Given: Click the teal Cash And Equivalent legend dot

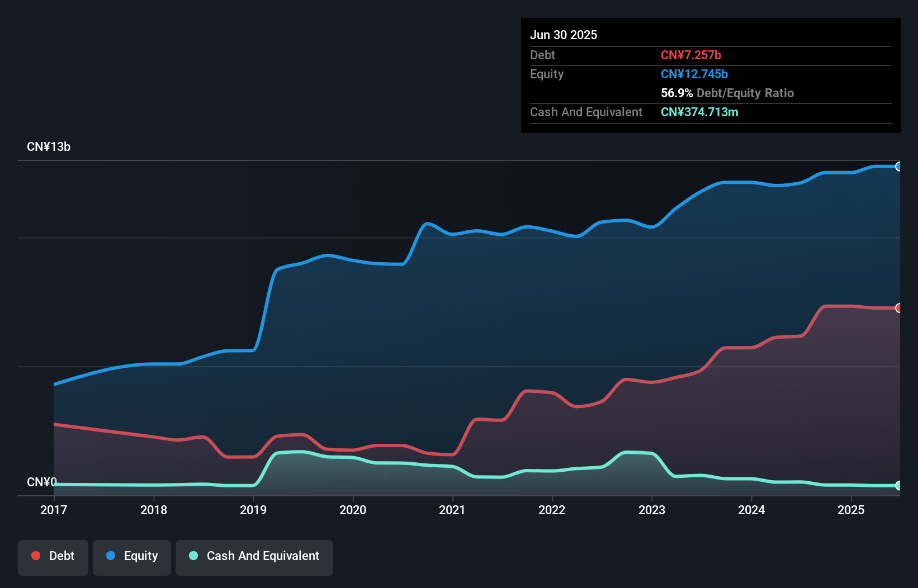Looking at the screenshot, I should (192, 556).
